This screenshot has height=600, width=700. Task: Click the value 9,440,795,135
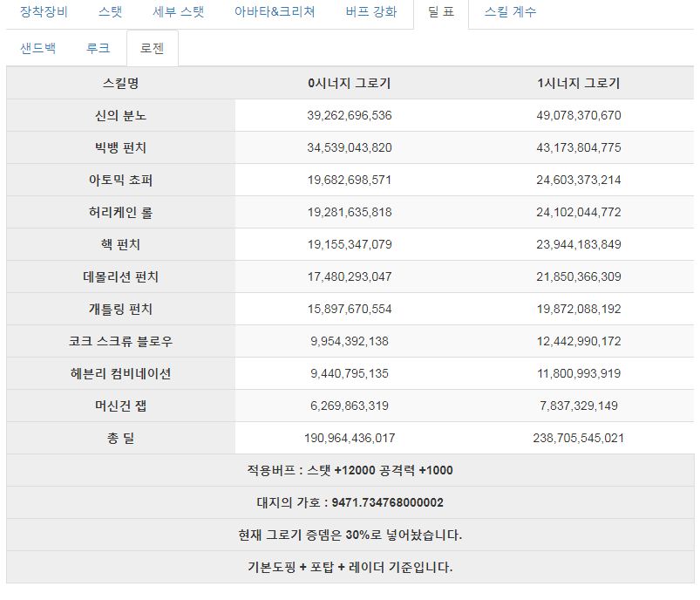pos(349,373)
